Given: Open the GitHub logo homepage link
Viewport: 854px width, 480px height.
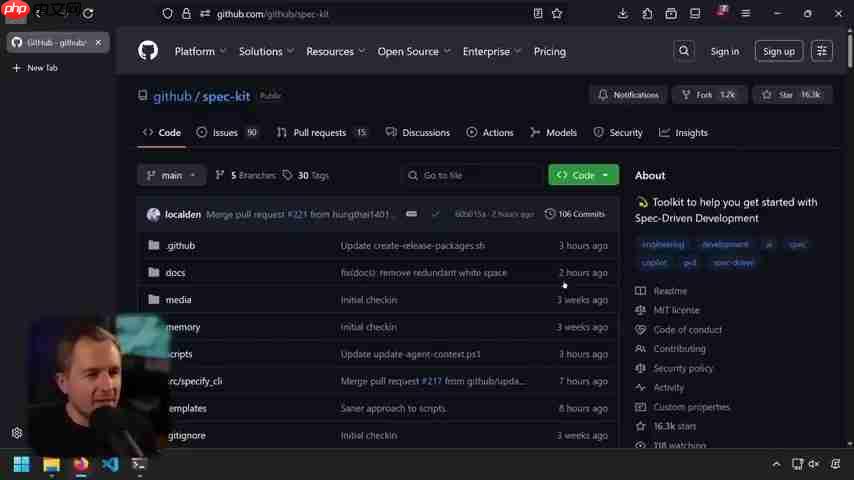Looking at the screenshot, I should 148,51.
